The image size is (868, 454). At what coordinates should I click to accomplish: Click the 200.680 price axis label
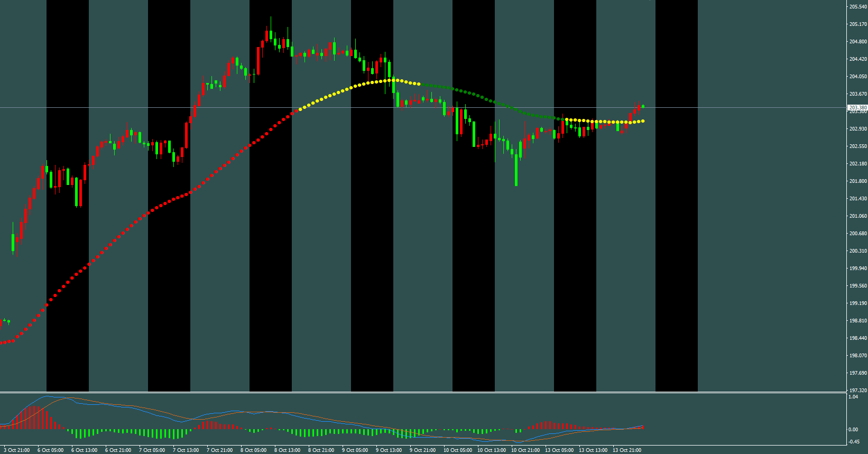(857, 233)
